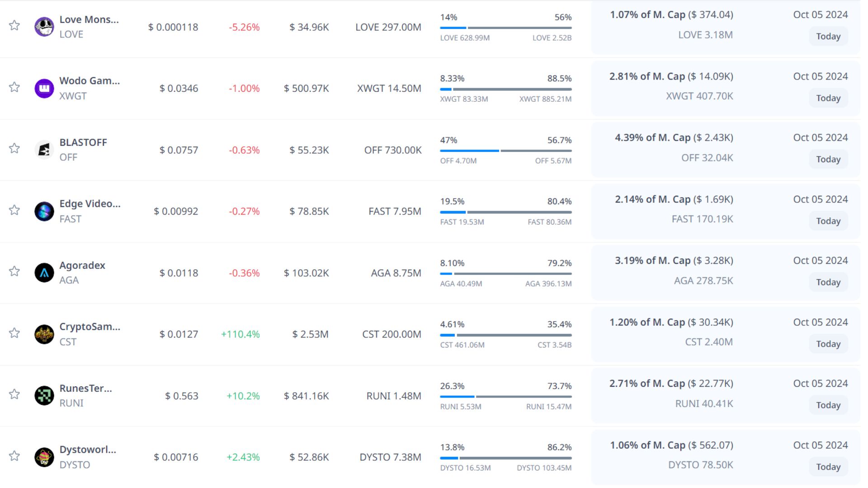This screenshot has width=868, height=488.
Task: Click the Agoradex AGA logo icon
Action: click(x=44, y=272)
